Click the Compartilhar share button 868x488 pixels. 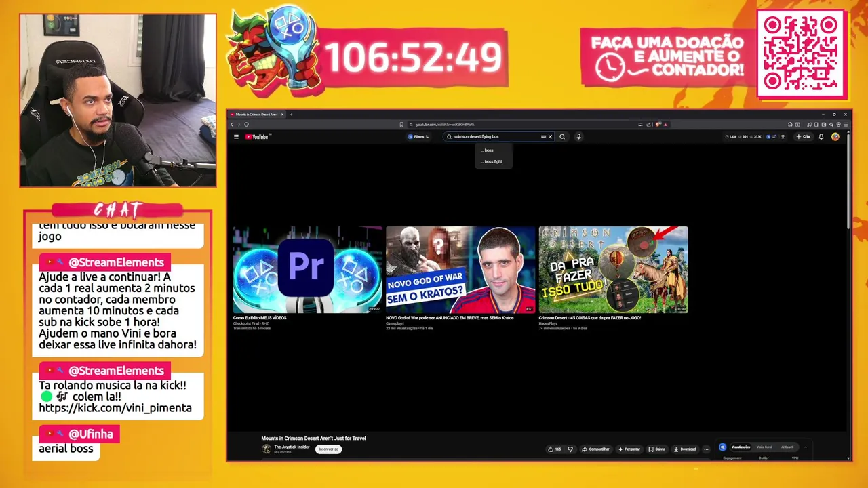595,449
